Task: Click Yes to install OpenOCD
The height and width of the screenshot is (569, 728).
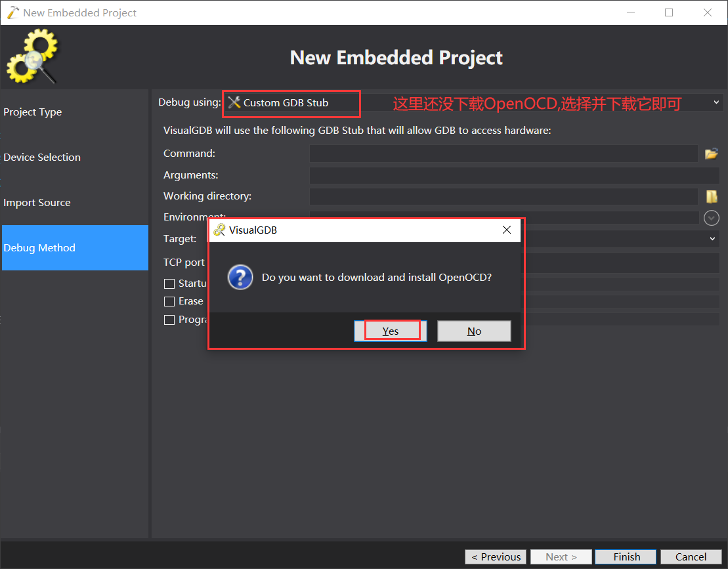Action: [x=390, y=331]
